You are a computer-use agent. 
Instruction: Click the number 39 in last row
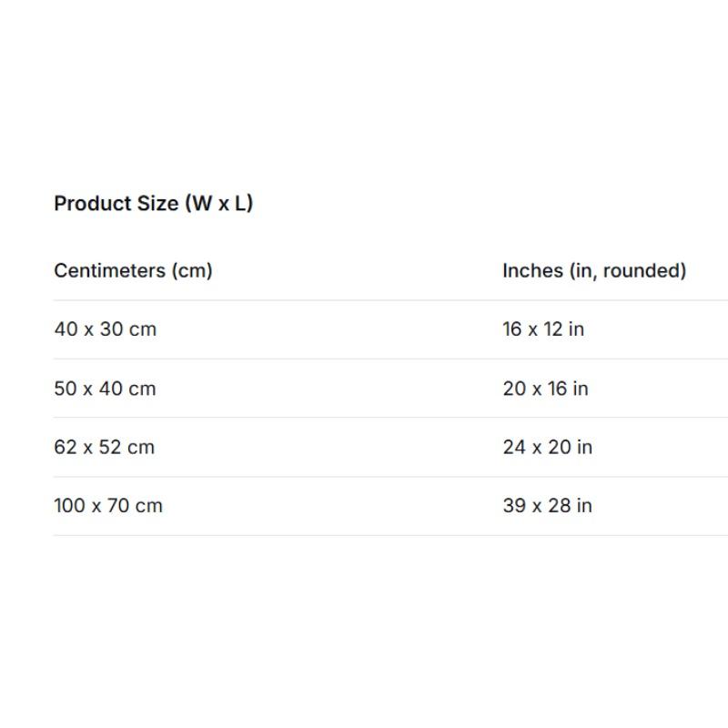(514, 506)
